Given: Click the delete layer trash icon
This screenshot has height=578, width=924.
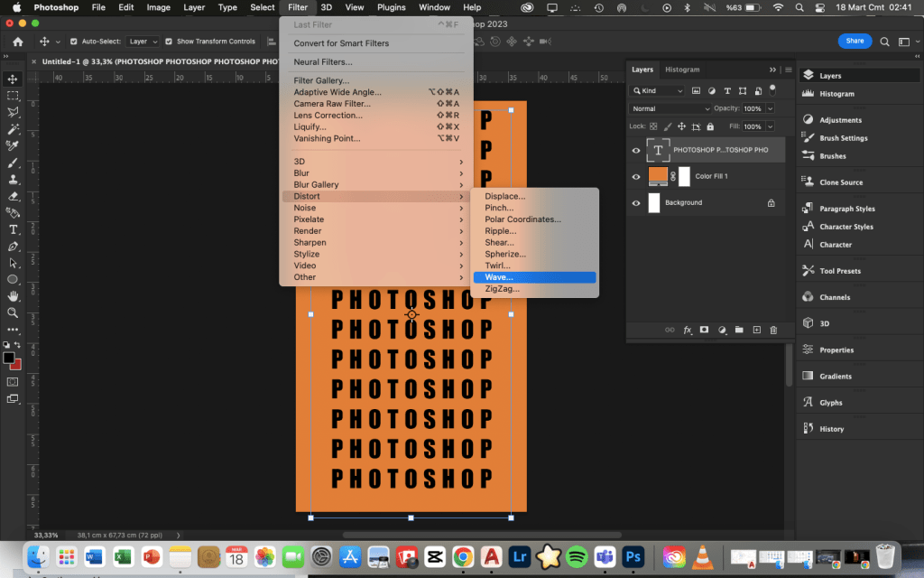Looking at the screenshot, I should pos(773,331).
